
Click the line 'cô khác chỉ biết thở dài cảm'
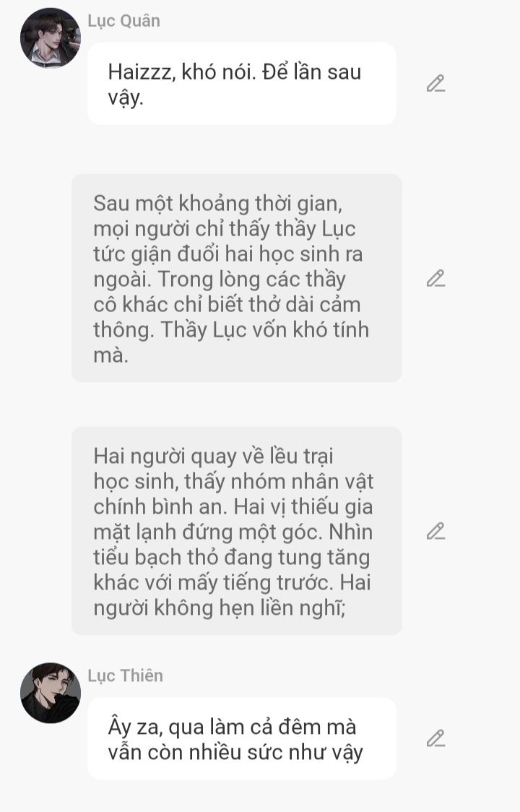click(227, 305)
